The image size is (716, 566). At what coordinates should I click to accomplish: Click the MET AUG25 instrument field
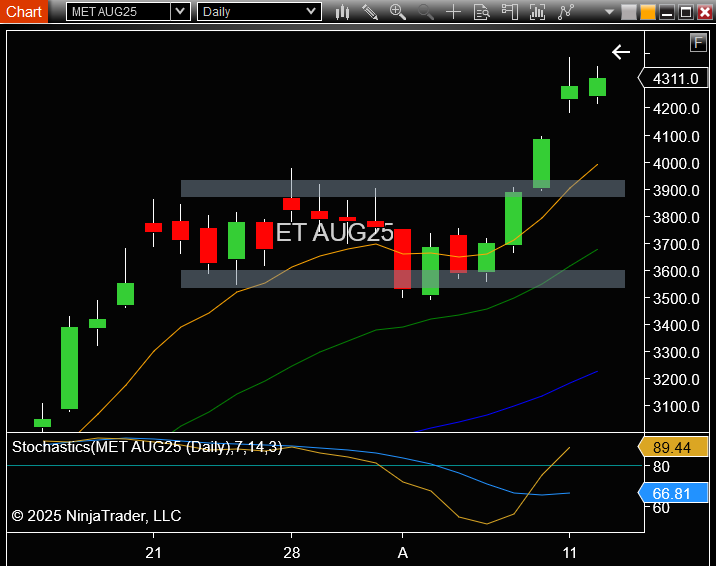(x=118, y=12)
